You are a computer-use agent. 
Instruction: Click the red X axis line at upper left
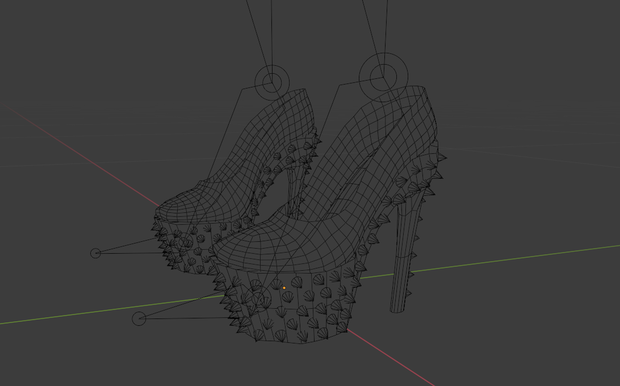click(79, 155)
